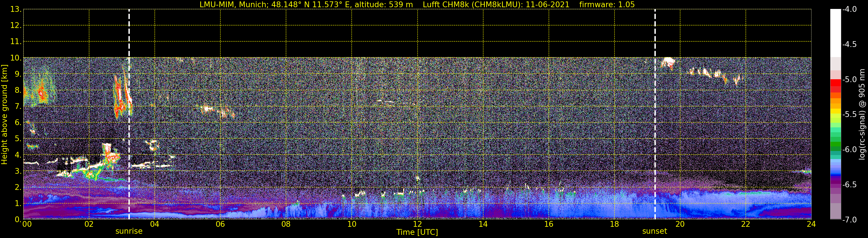This screenshot has width=868, height=238.
Task: Click the '16' tick on the time axis
Action: point(549,224)
